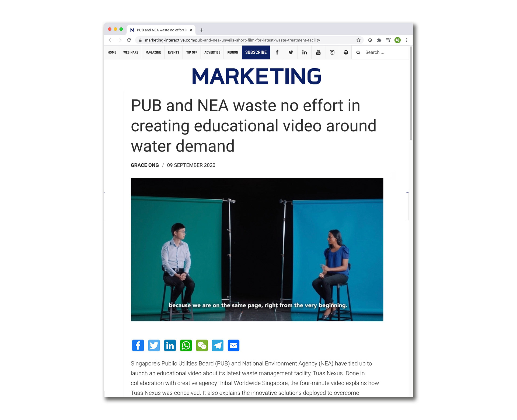Share the article on Facebook

(138, 345)
